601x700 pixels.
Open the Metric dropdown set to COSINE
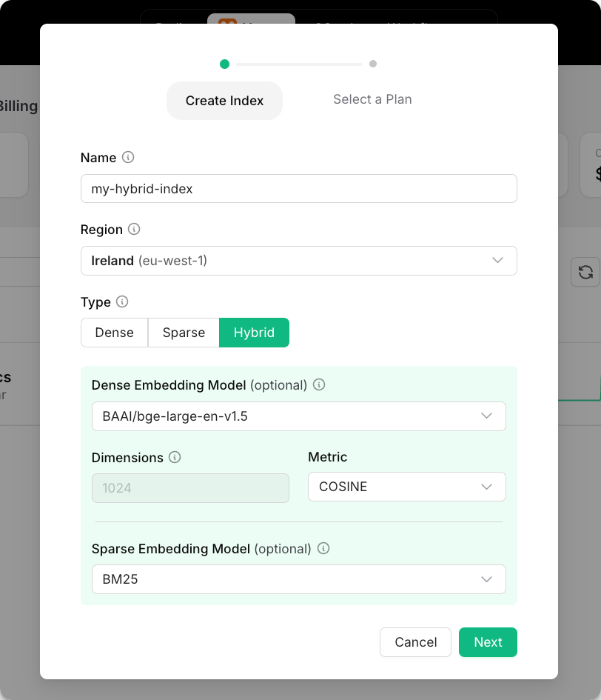pos(406,487)
